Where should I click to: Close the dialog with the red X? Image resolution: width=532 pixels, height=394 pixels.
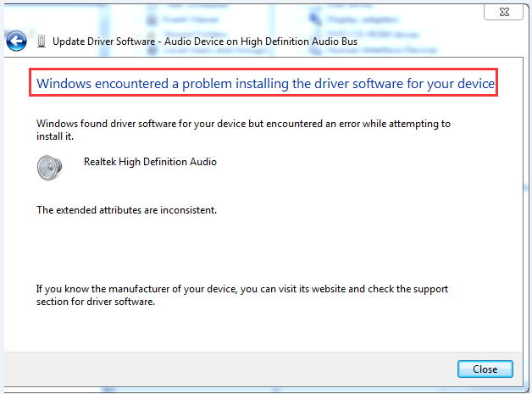coord(503,12)
